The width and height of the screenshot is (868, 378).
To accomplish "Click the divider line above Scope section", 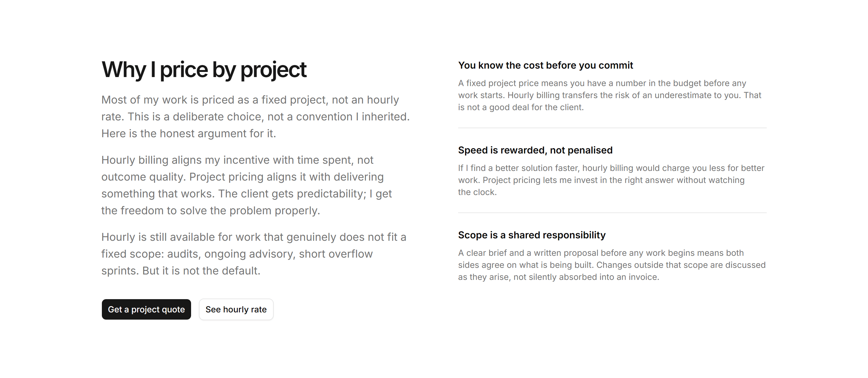I will [612, 213].
